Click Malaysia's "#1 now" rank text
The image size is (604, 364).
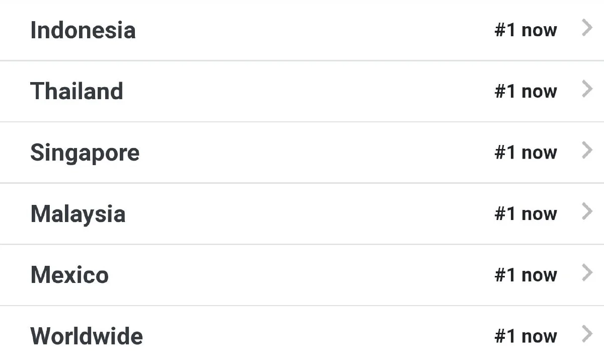pyautogui.click(x=525, y=214)
